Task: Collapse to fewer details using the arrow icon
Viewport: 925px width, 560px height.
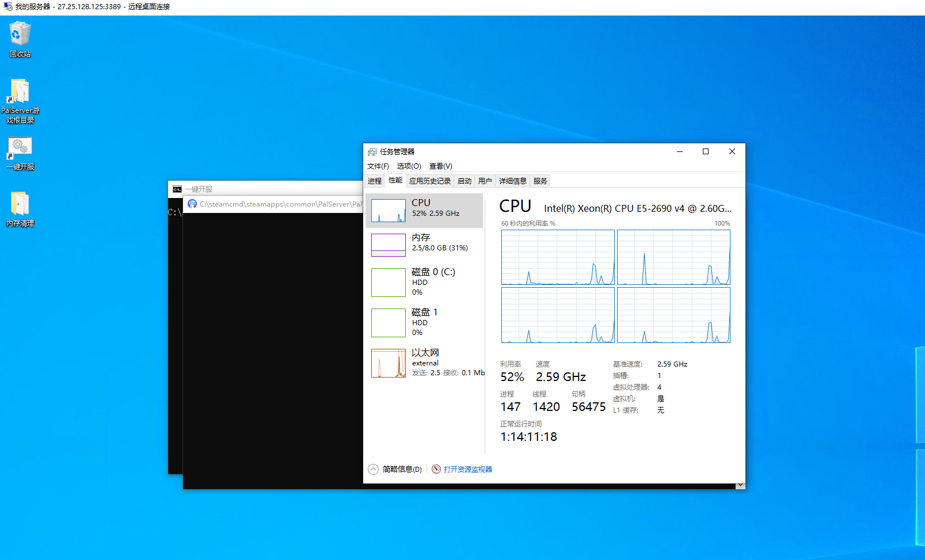Action: (x=373, y=469)
